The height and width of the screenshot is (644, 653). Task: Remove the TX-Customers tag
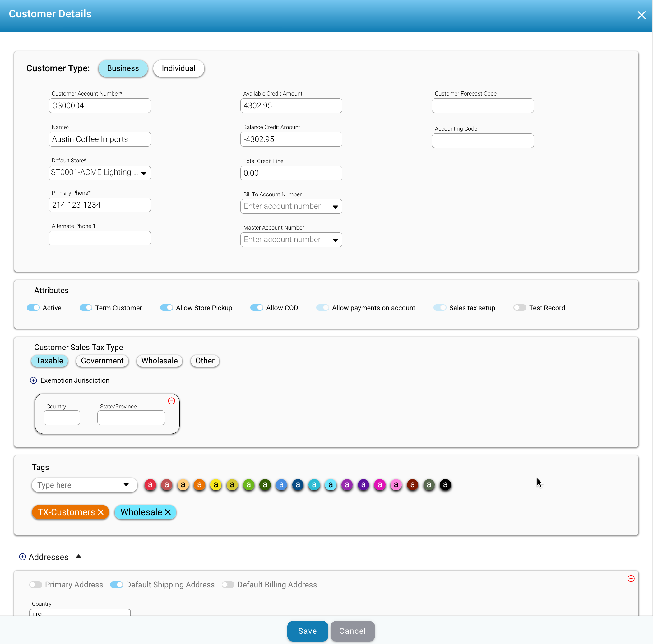pos(101,512)
